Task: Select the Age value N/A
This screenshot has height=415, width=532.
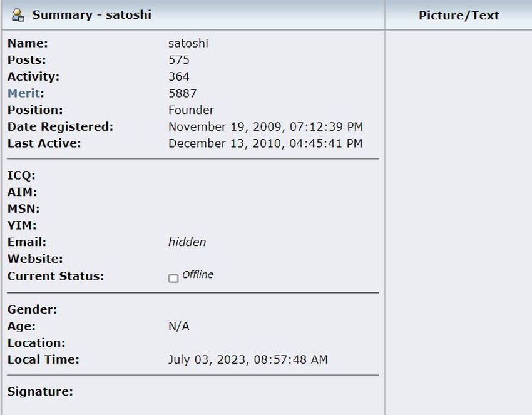Action: coord(180,325)
